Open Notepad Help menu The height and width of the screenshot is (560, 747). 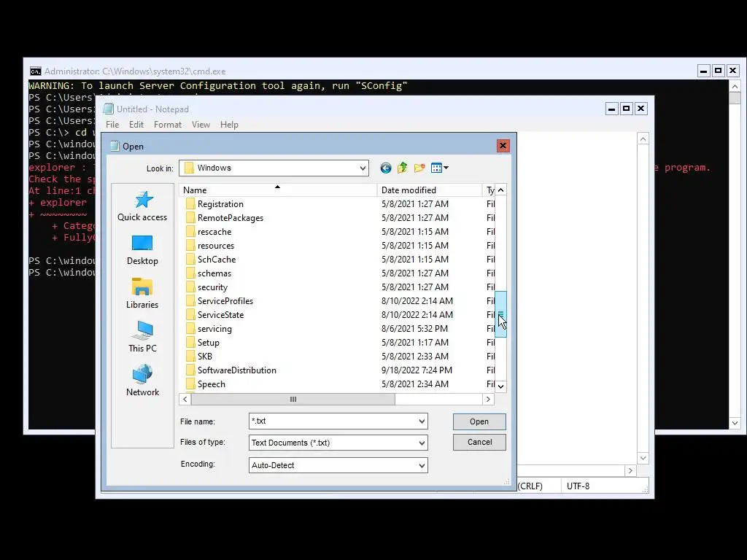(x=229, y=124)
